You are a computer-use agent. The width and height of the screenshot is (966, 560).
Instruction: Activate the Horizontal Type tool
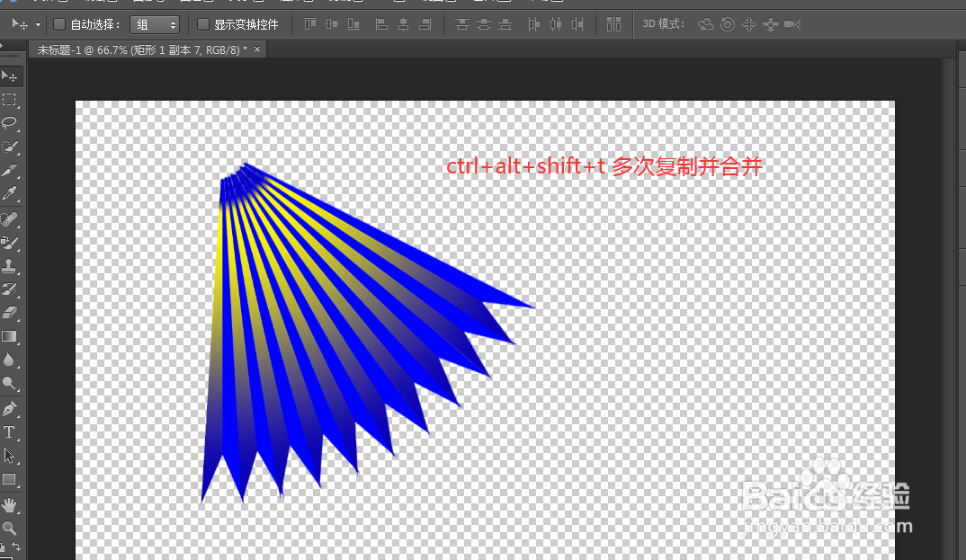point(11,432)
